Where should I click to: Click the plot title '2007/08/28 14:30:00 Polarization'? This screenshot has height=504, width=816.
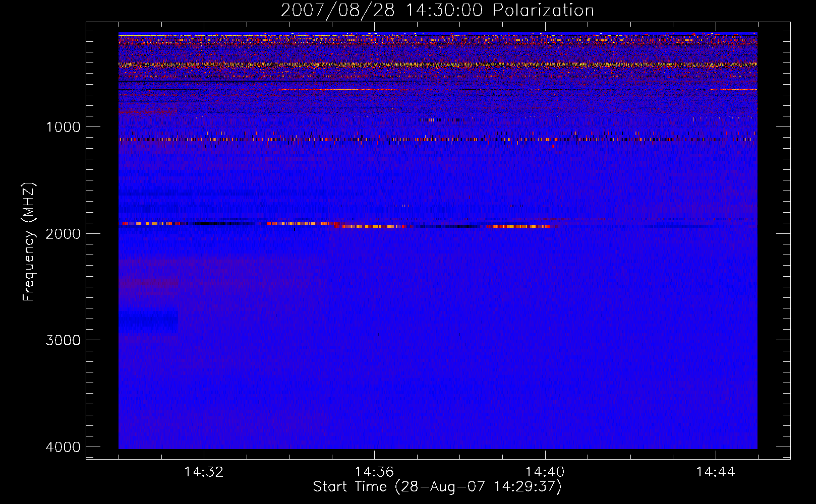tap(437, 11)
